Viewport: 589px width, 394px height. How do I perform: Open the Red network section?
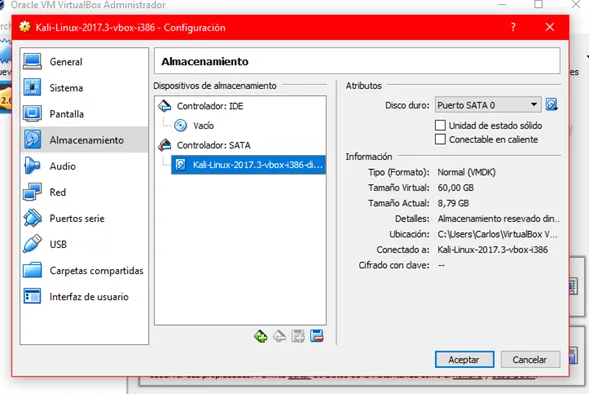(84, 192)
